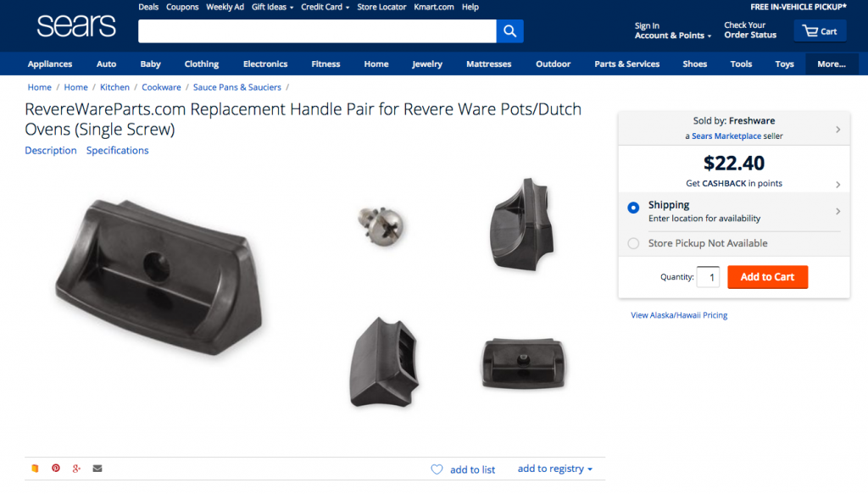868x494 pixels.
Task: Click the Add to Cart button
Action: pos(767,277)
